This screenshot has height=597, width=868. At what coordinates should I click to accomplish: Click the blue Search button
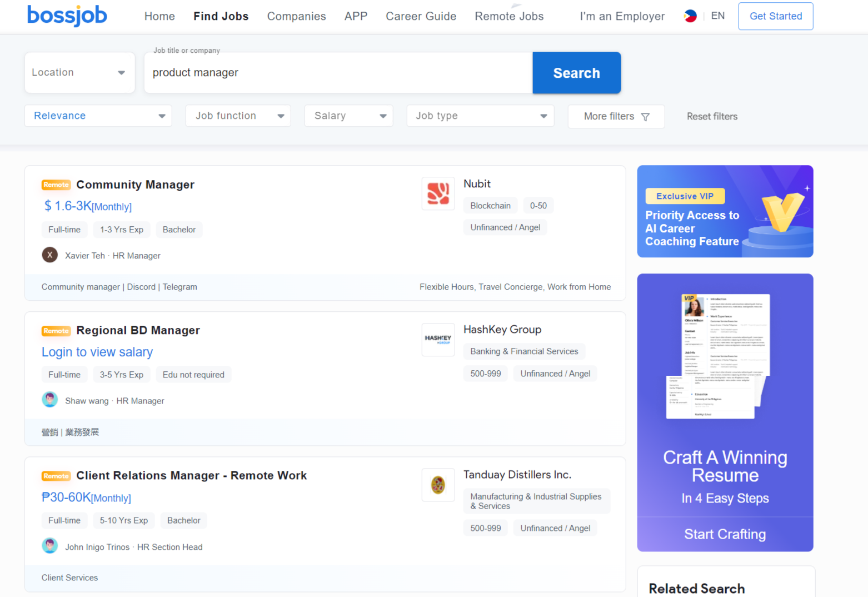pyautogui.click(x=576, y=73)
